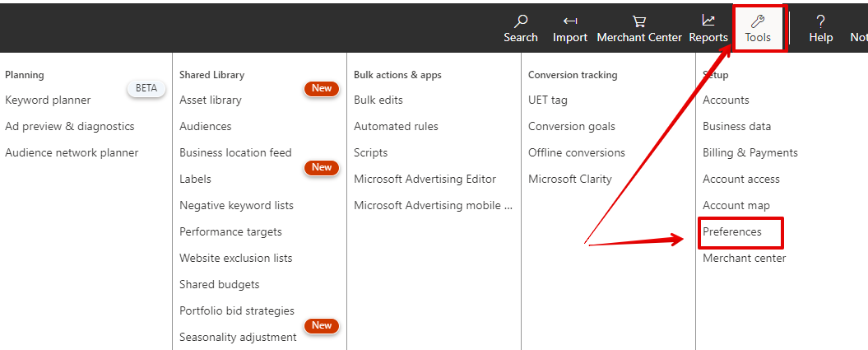868x350 pixels.
Task: Go to Billing & Payments
Action: pyautogui.click(x=750, y=152)
